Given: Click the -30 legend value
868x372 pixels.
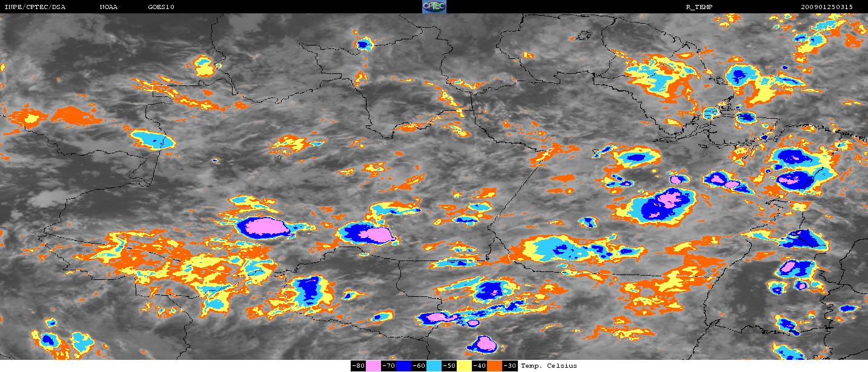Looking at the screenshot, I should click(x=510, y=366).
